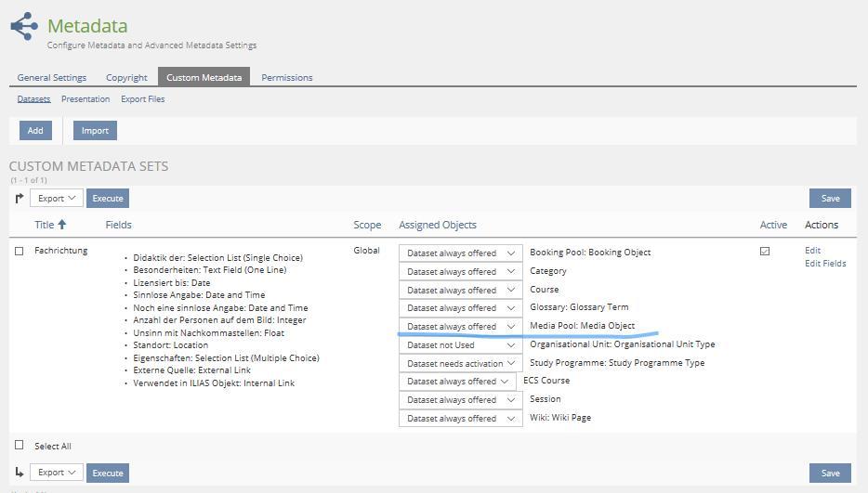Click the top Save button
868x493 pixels.
coord(830,198)
